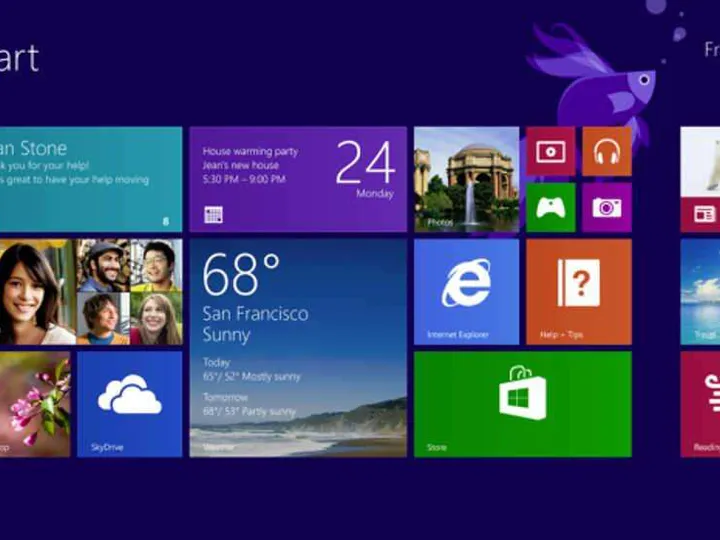
Task: Click the 68° temperature reading
Action: pyautogui.click(x=241, y=274)
